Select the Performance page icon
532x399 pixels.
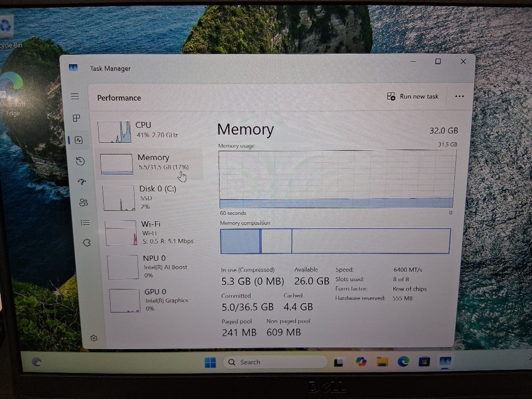click(x=79, y=140)
